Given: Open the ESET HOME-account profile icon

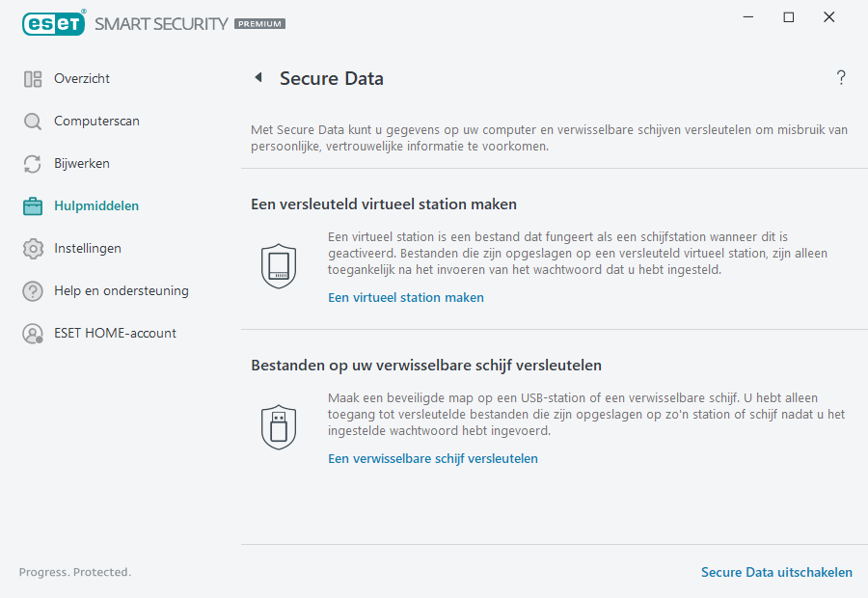Looking at the screenshot, I should click(32, 333).
